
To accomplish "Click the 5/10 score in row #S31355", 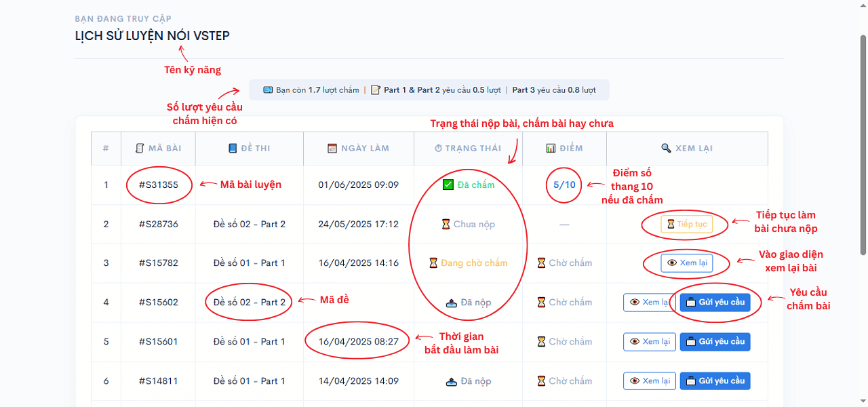I will coord(564,185).
